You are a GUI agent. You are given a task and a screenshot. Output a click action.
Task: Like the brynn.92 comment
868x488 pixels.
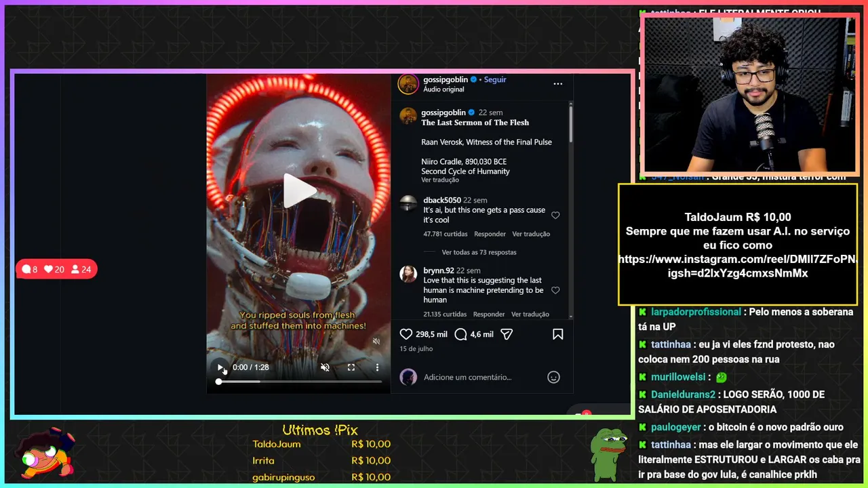coord(555,290)
